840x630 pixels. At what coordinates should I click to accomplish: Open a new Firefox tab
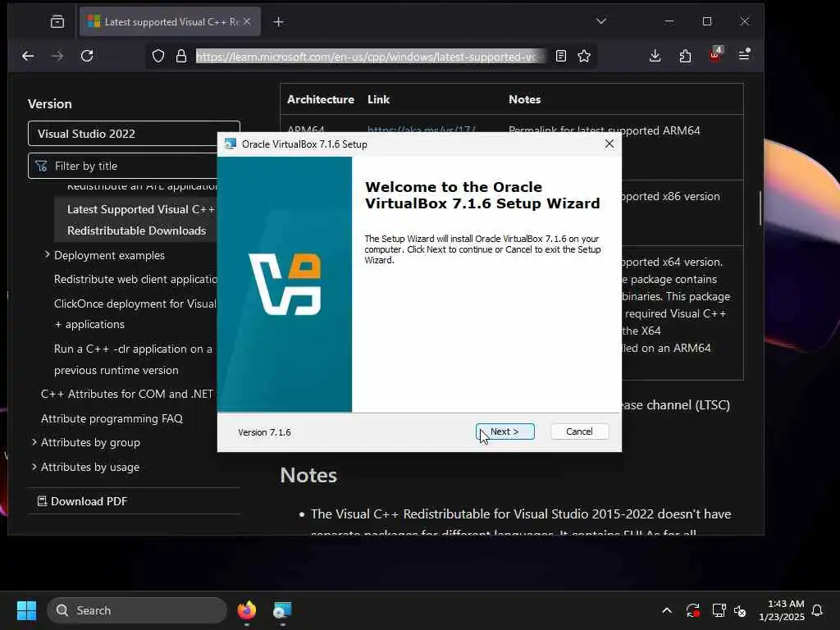(279, 22)
